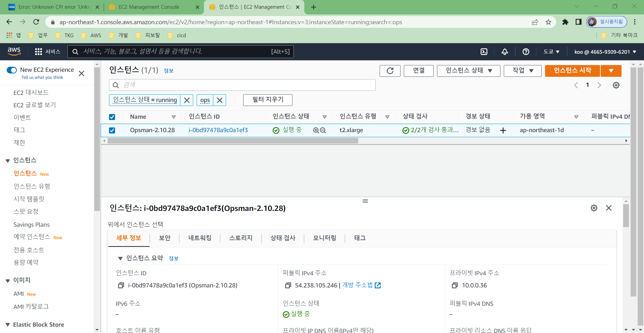Zoom in icon beside 실행 중 status
The width and height of the screenshot is (644, 333).
[316, 130]
